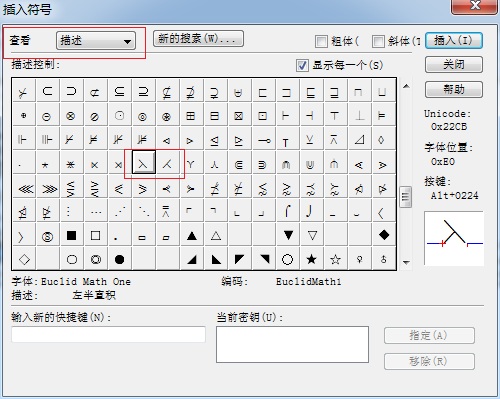Image resolution: width=500 pixels, height=399 pixels.
Task: Click the symbol grid scrollbar thumb
Action: 406,197
